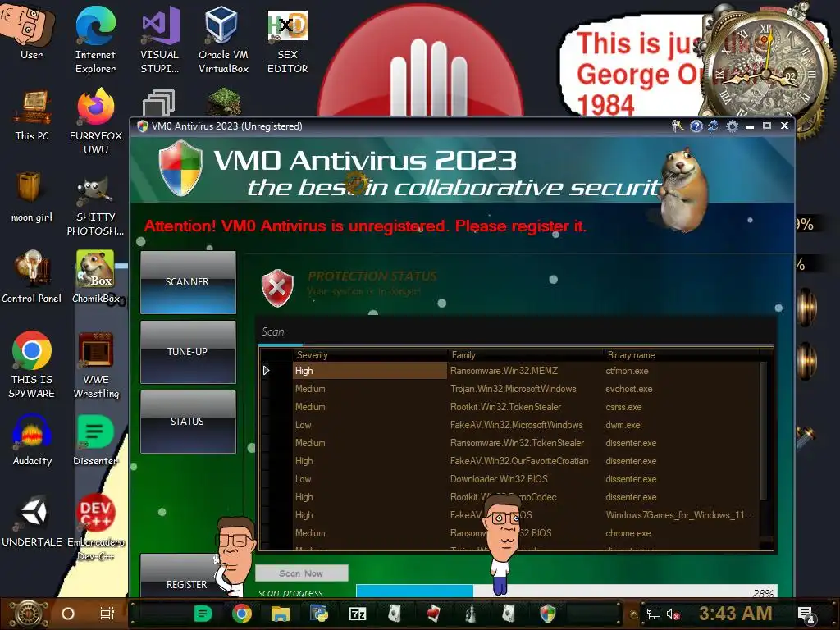
Task: Open the 7z taskbar icon
Action: 358,614
